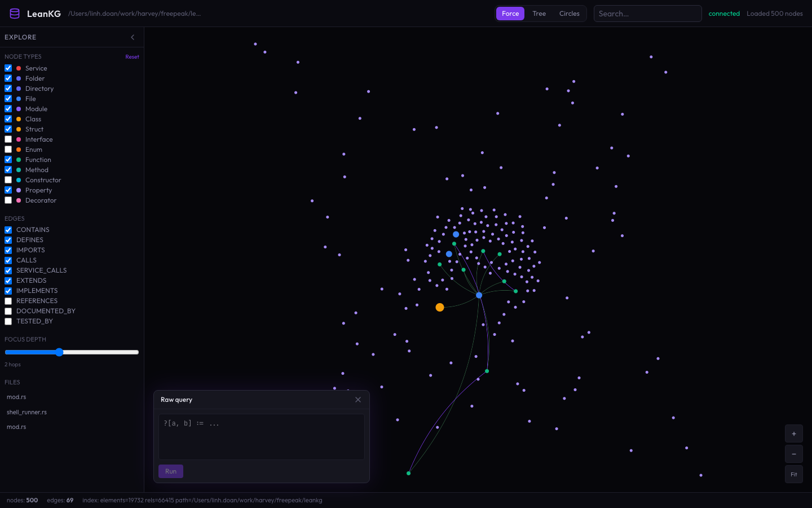The height and width of the screenshot is (508, 812).
Task: Disable the Module node type
Action: [x=8, y=109]
